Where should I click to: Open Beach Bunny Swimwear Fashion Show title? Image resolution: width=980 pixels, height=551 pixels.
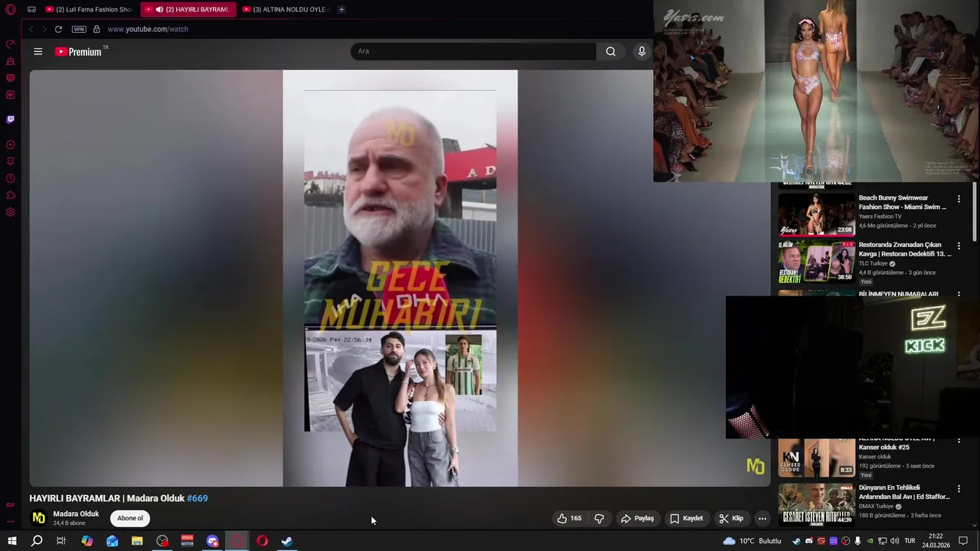[902, 202]
